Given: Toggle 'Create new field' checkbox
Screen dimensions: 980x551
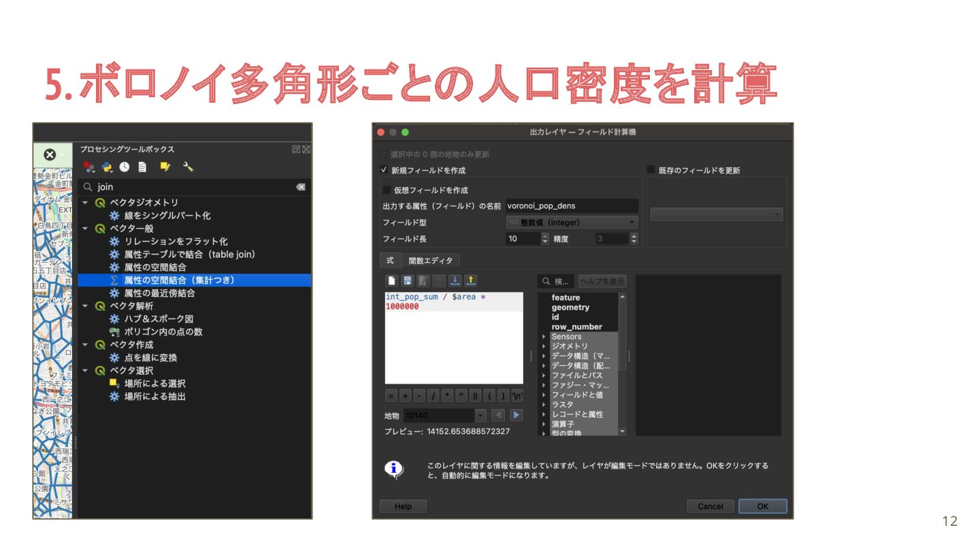Looking at the screenshot, I should pos(384,170).
